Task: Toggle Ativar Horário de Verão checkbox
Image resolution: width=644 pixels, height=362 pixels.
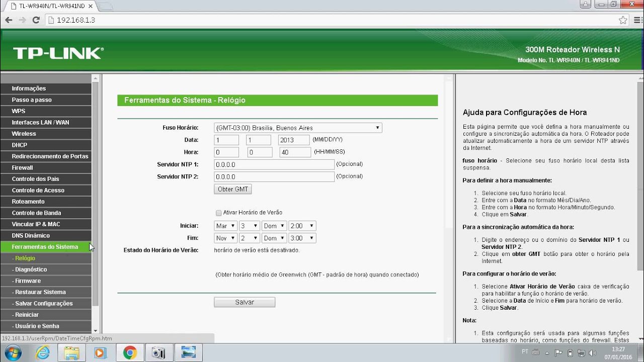Action: pyautogui.click(x=218, y=213)
